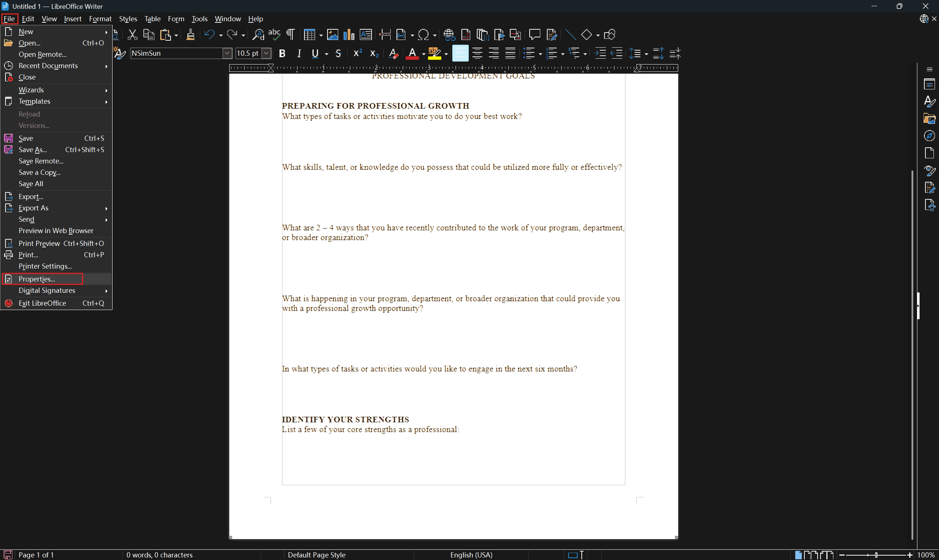Click Insert Page Break icon

tap(385, 35)
